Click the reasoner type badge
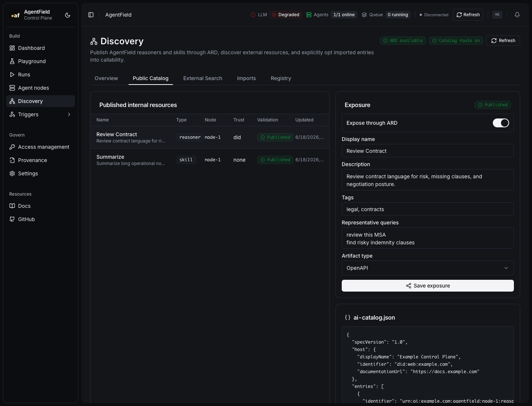This screenshot has width=532, height=406. pos(190,137)
